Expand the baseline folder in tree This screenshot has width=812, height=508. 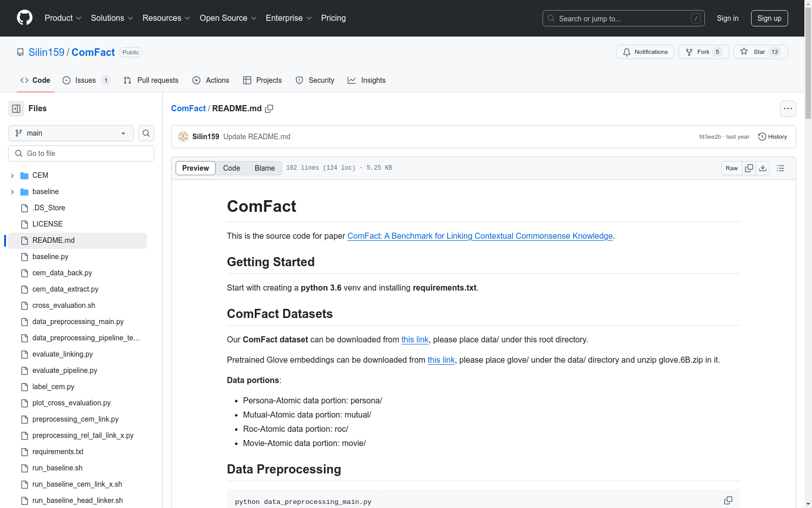12,192
